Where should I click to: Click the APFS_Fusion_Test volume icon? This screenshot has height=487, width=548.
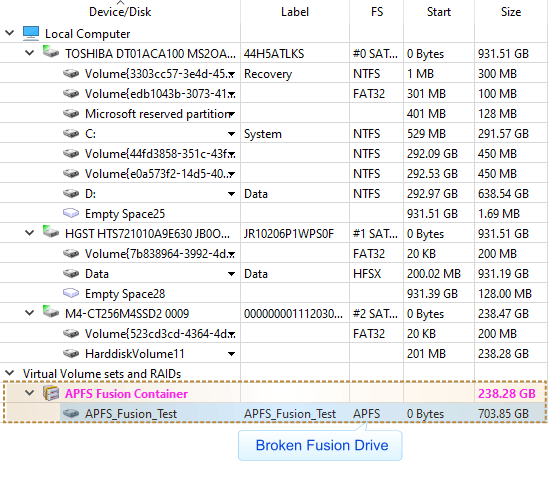[71, 413]
